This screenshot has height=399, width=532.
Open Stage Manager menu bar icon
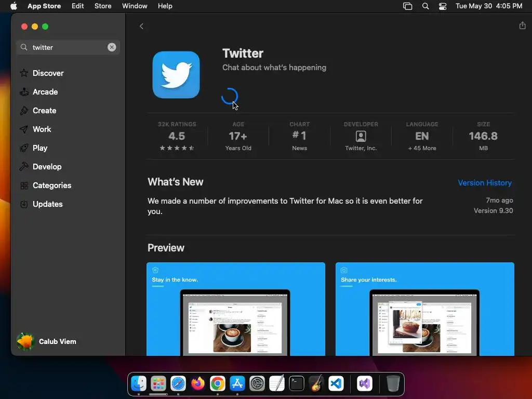(407, 6)
